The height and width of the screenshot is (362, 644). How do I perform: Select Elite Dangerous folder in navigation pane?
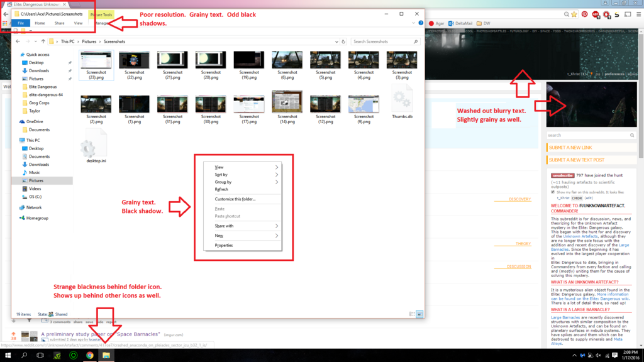point(42,87)
